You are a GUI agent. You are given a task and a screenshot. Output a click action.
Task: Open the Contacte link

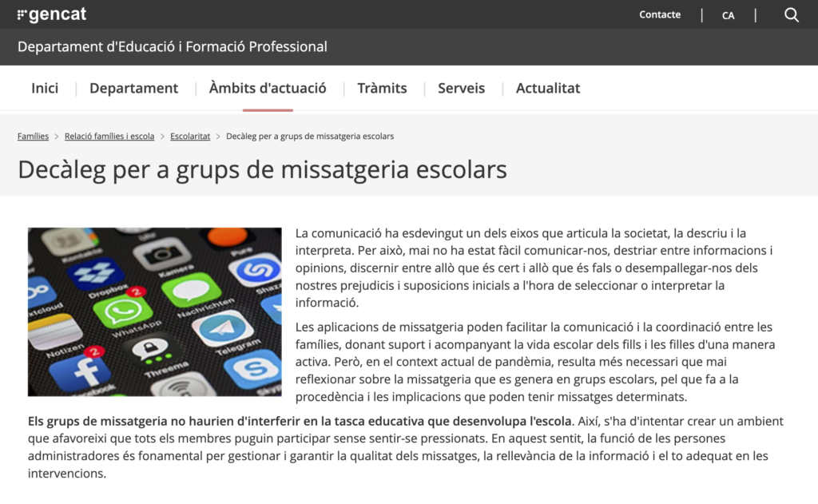(x=660, y=14)
